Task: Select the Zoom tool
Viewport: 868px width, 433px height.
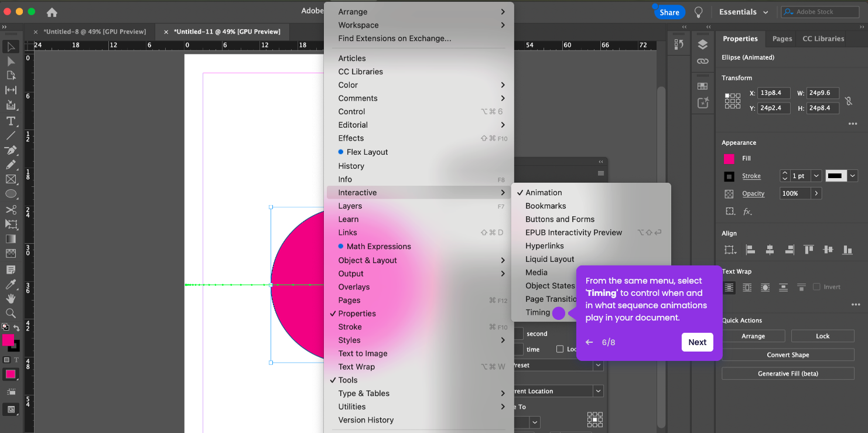Action: point(11,313)
